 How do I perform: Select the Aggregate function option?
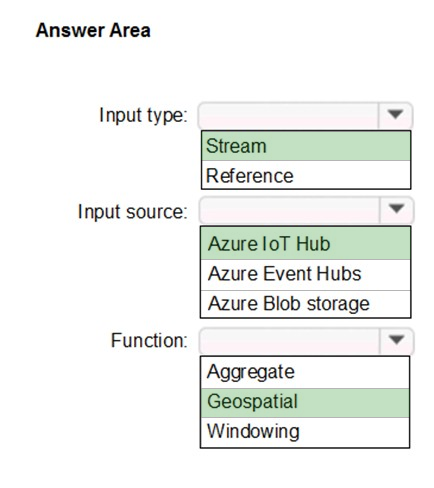click(305, 372)
